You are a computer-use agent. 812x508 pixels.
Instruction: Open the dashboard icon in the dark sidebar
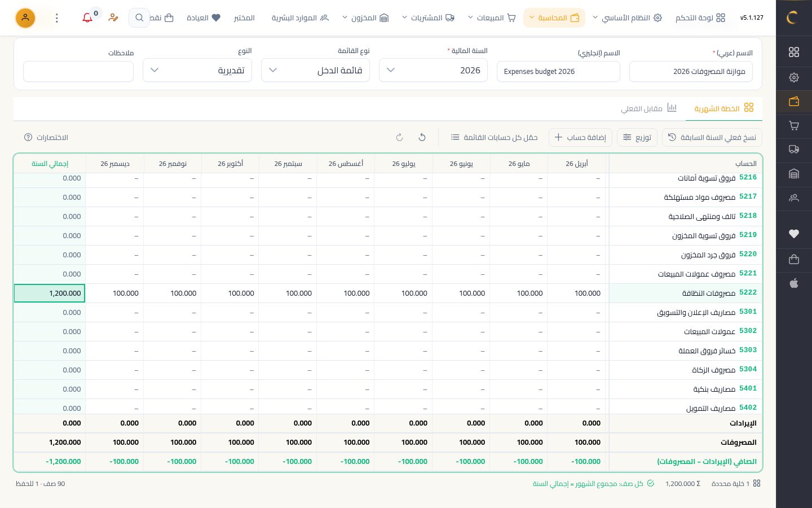(794, 52)
